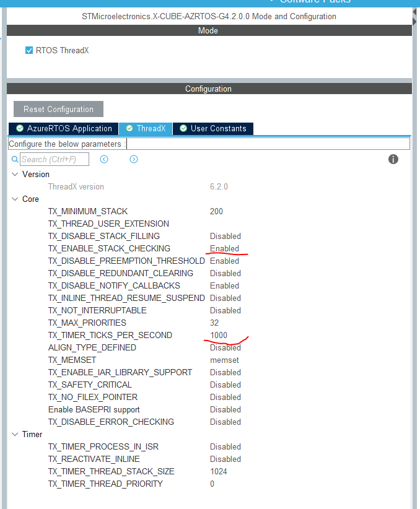Select TX_MEMSET value memset
Screen dimensions: 420x509
pos(224,360)
